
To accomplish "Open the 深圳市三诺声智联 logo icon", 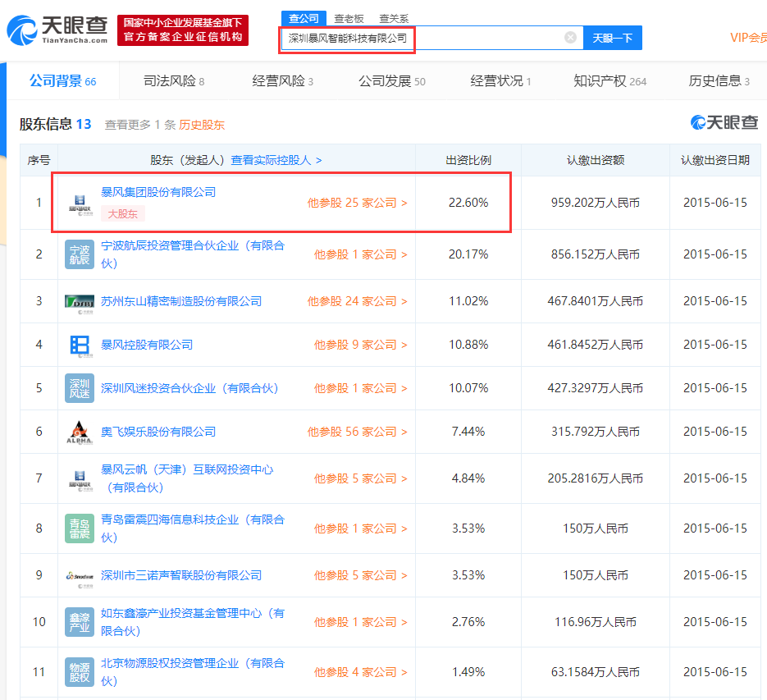I will pyautogui.click(x=80, y=578).
